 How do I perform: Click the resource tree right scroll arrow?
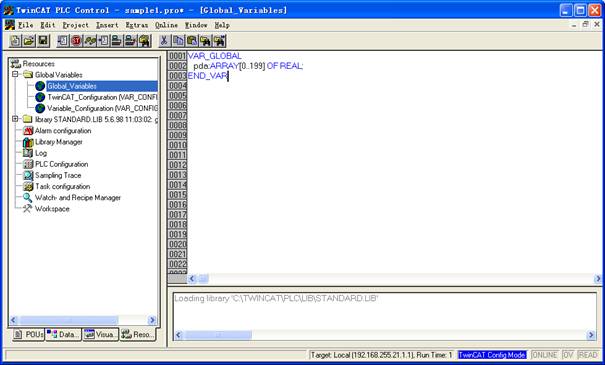tap(152, 320)
